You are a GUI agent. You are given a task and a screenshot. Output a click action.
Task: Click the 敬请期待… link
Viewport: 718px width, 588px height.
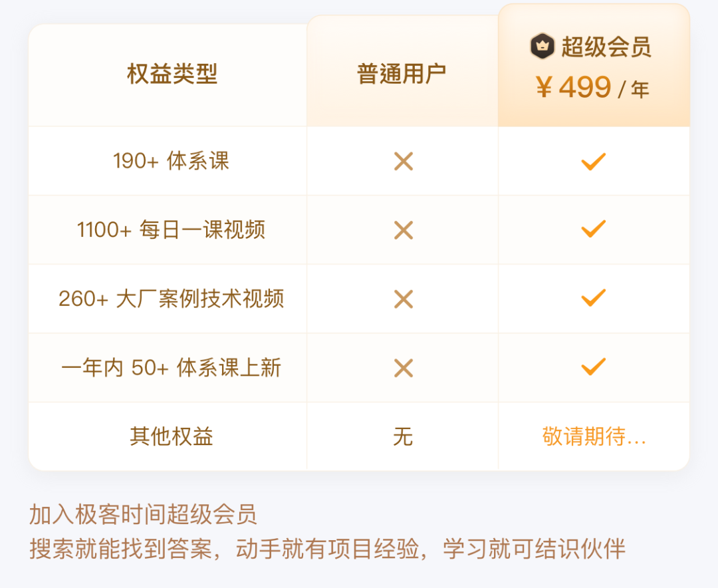[x=594, y=437]
